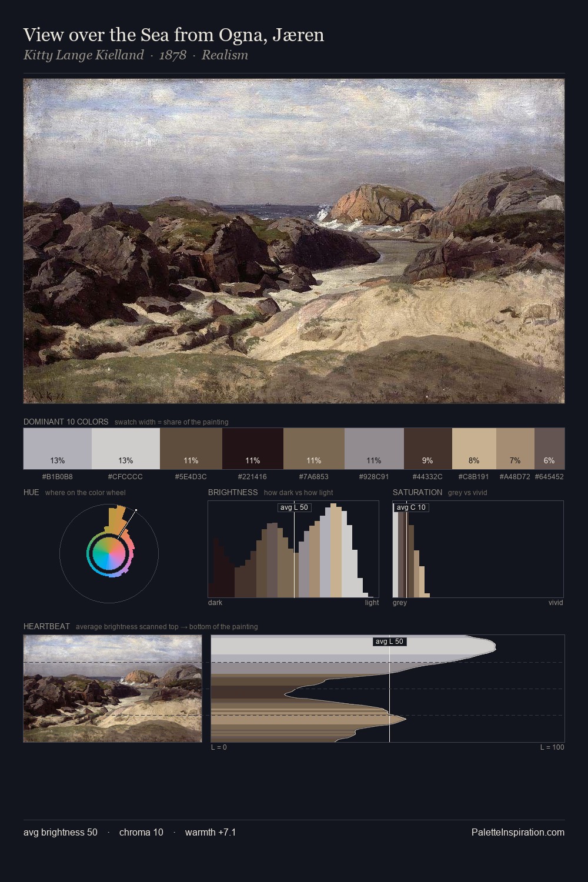Select the #928C91 swatch

tap(374, 448)
